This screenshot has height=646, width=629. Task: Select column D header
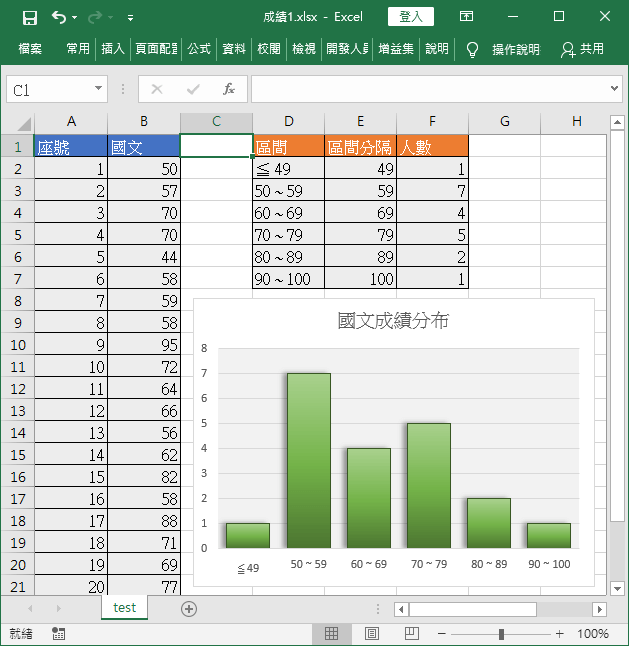[289, 122]
